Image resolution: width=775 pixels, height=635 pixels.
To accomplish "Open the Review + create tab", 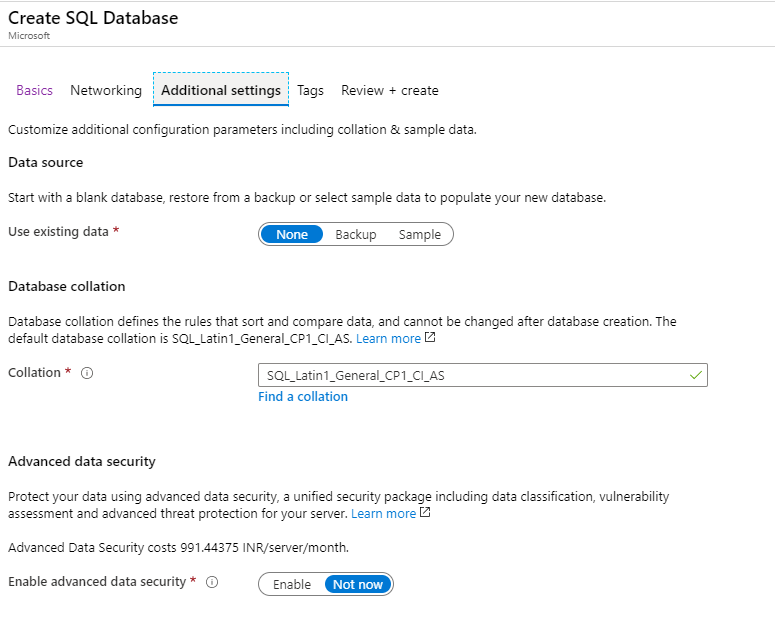I will [389, 90].
